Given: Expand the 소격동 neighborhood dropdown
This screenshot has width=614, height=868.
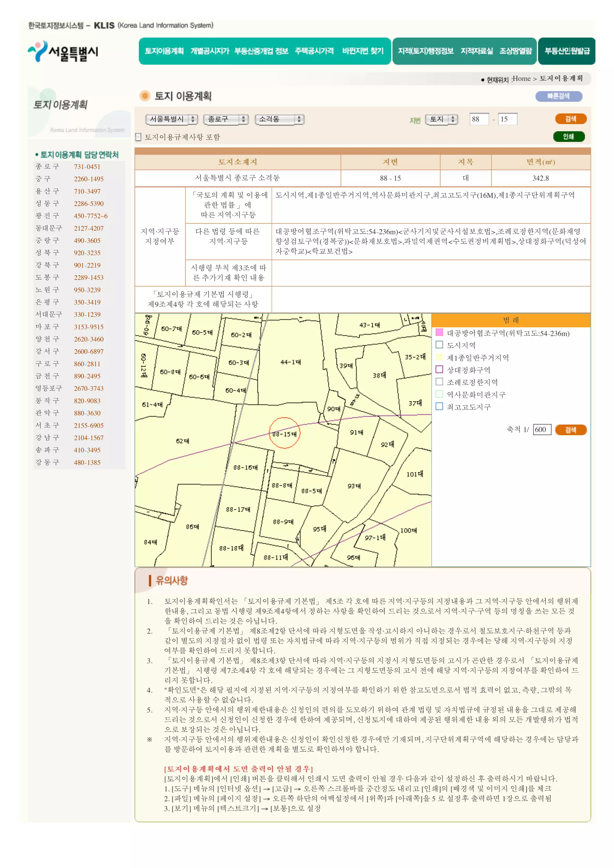Looking at the screenshot, I should [x=279, y=120].
